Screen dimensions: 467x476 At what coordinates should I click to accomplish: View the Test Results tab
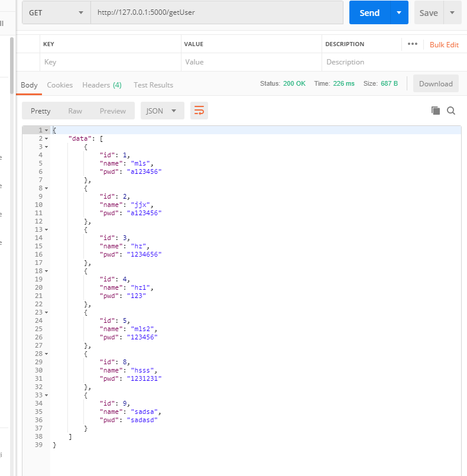(x=153, y=85)
